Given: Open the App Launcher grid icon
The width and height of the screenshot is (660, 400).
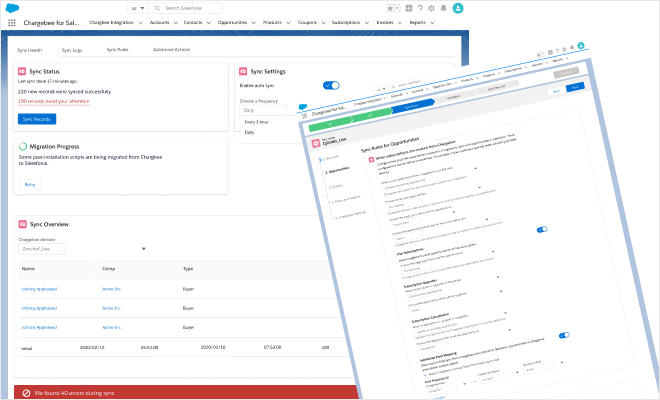Looking at the screenshot, I should [x=12, y=23].
